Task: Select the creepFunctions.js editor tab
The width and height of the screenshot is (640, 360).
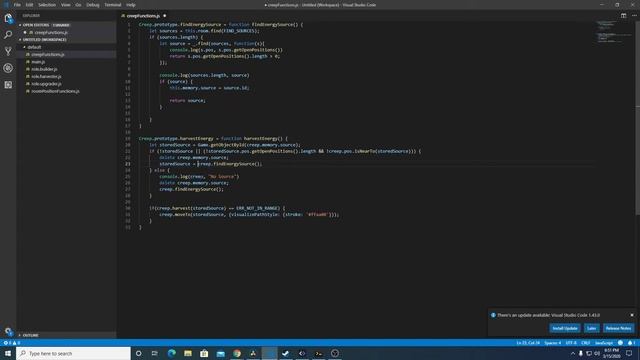Action: tap(144, 16)
